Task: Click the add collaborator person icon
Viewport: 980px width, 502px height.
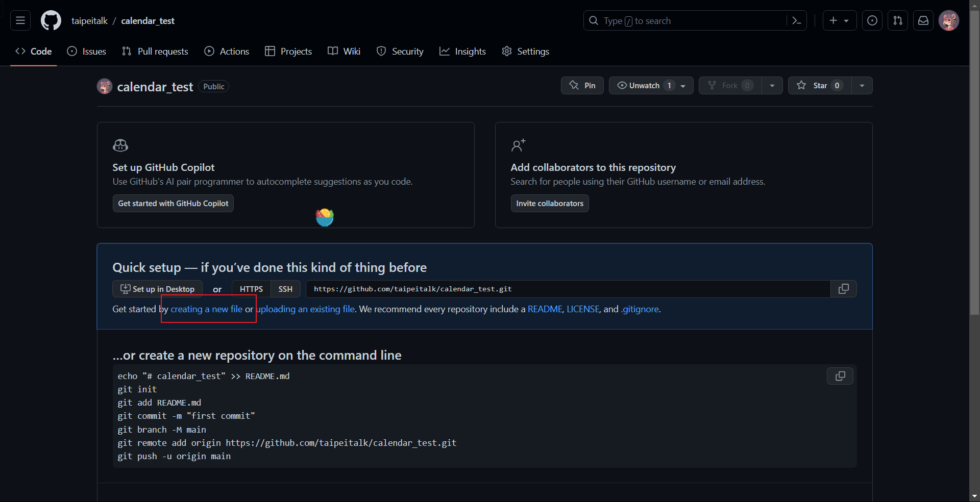Action: coord(518,145)
